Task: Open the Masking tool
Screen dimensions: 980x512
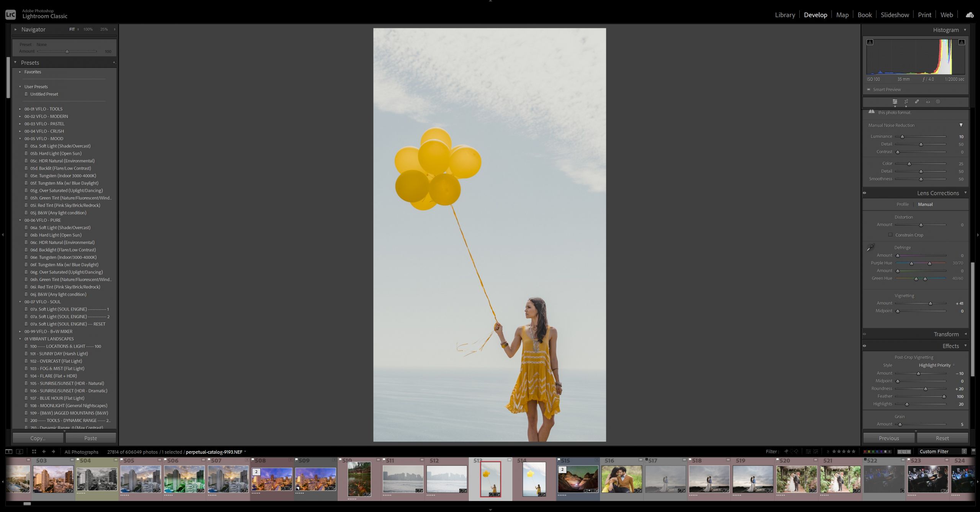Action: pos(938,102)
